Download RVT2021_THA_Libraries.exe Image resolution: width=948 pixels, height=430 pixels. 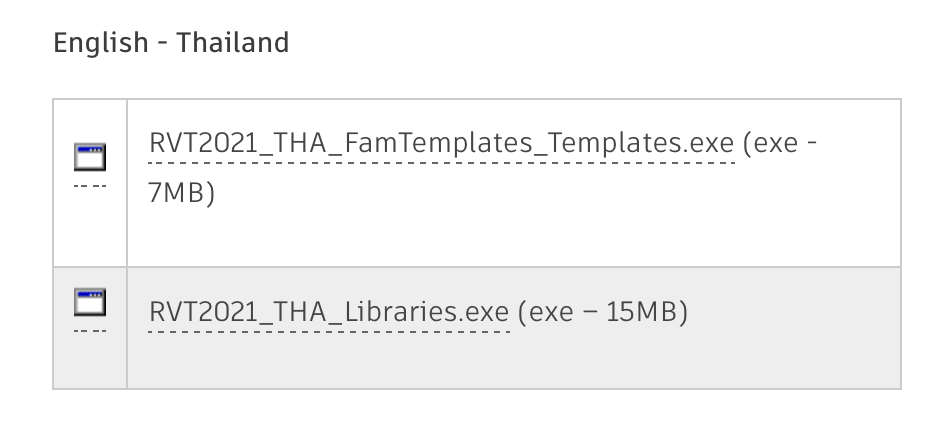point(329,313)
